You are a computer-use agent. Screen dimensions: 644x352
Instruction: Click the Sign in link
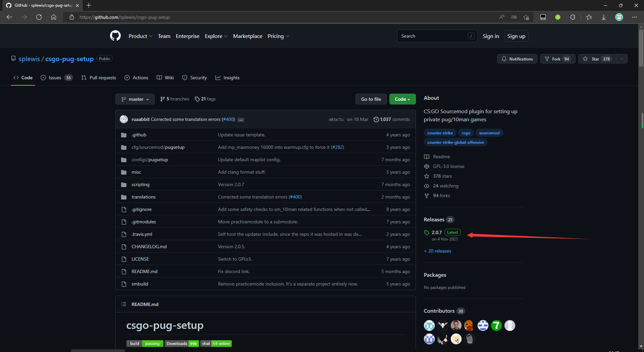[x=491, y=36]
